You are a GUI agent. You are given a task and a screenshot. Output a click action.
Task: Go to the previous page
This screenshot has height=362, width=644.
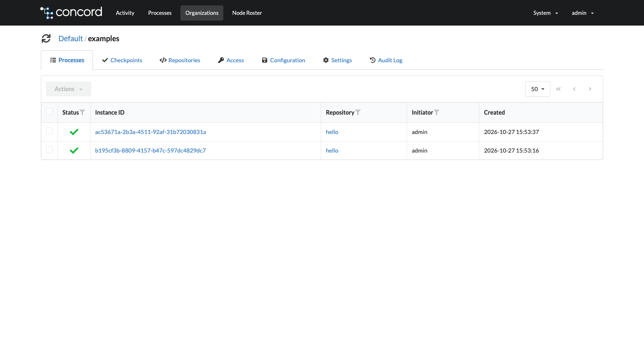pos(574,89)
